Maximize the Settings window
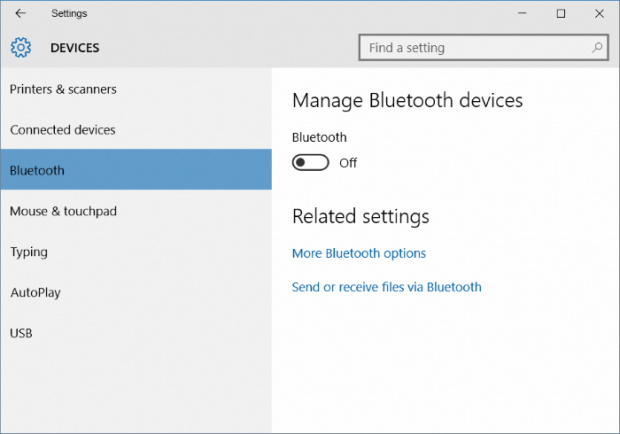 [x=560, y=13]
